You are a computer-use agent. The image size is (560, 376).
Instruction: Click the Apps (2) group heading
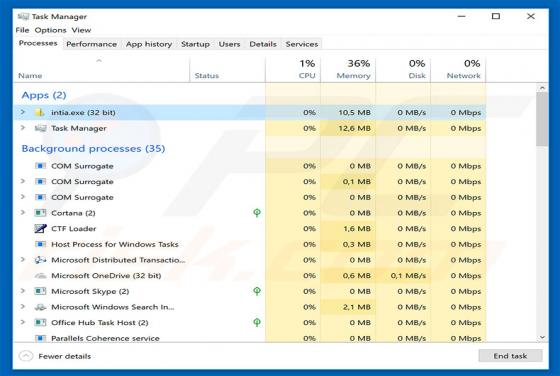click(44, 95)
